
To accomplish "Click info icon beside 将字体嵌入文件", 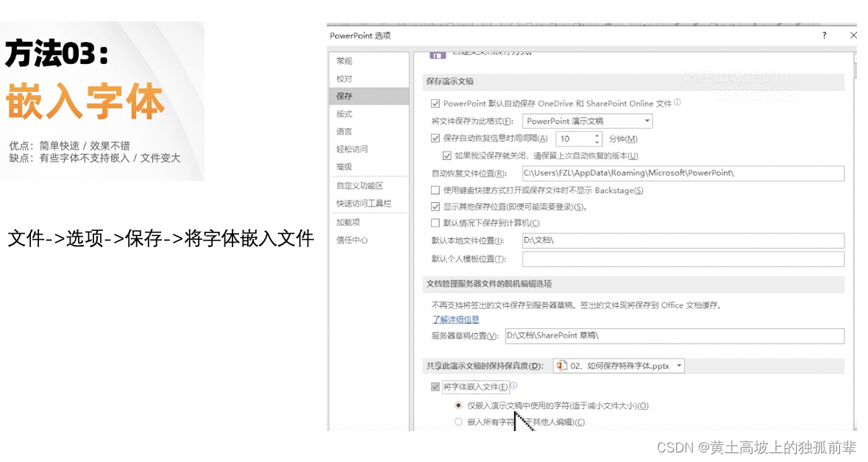I will coord(513,385).
